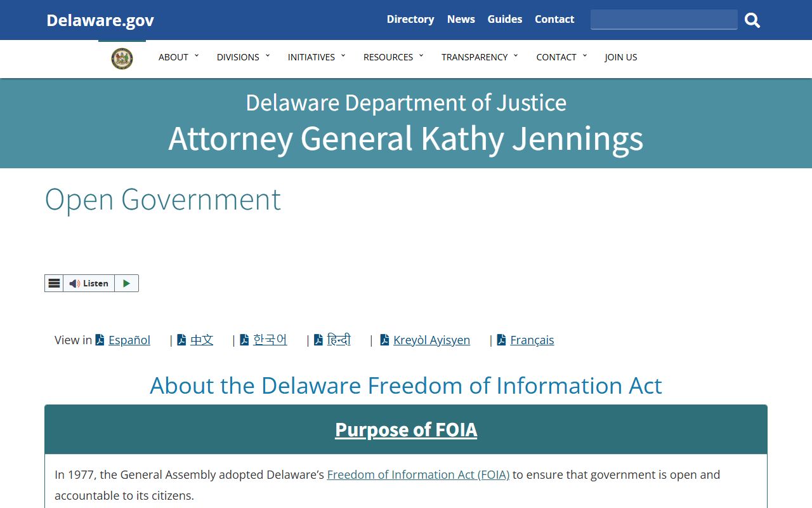Open the DIVISIONS menu
Screen dimensions: 812x508
[238, 57]
